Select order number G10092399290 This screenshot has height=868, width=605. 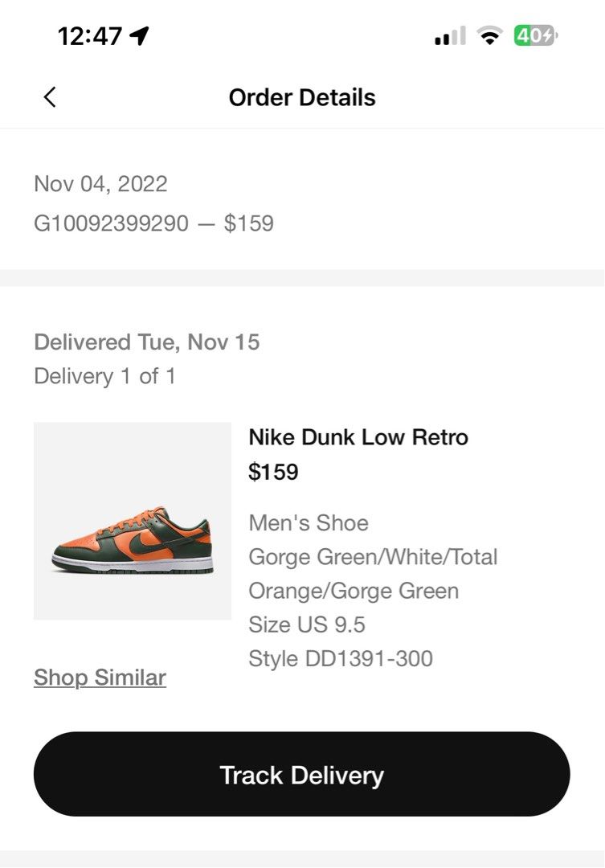(x=111, y=223)
